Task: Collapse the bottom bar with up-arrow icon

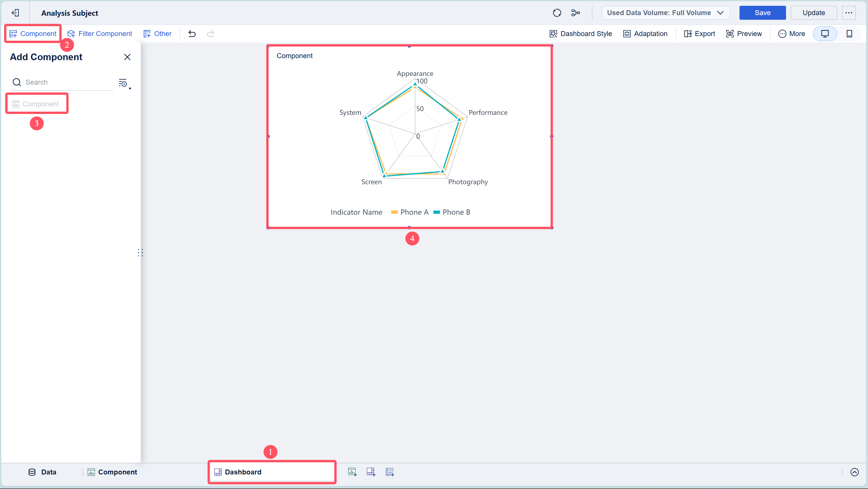Action: 854,472
